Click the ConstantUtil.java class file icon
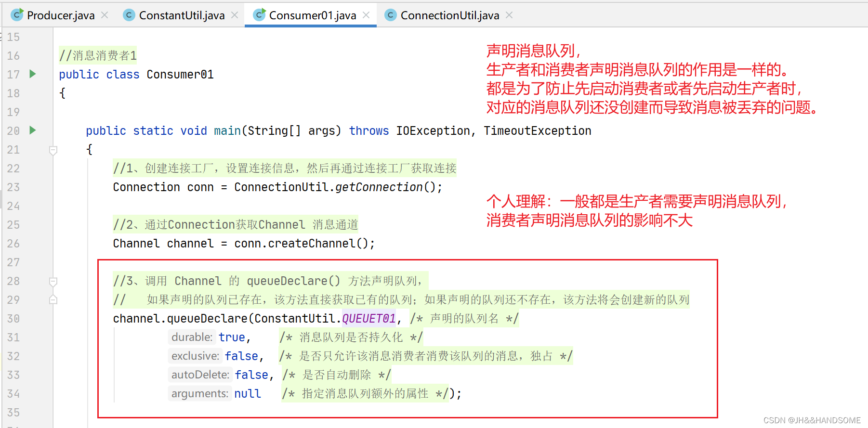 click(129, 15)
